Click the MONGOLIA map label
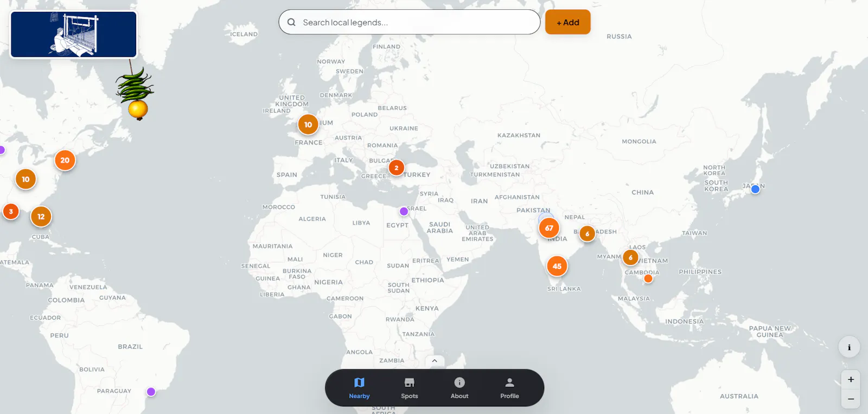The height and width of the screenshot is (414, 868). (639, 141)
